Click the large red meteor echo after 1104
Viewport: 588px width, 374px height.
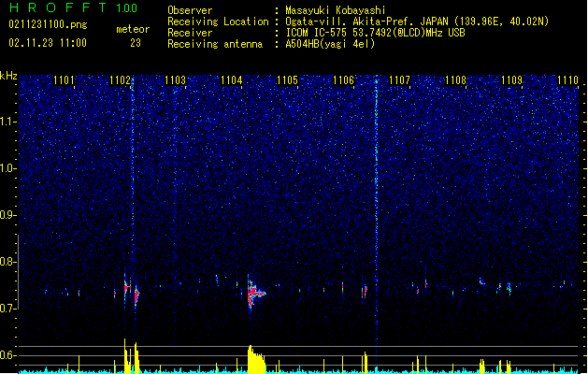255,293
